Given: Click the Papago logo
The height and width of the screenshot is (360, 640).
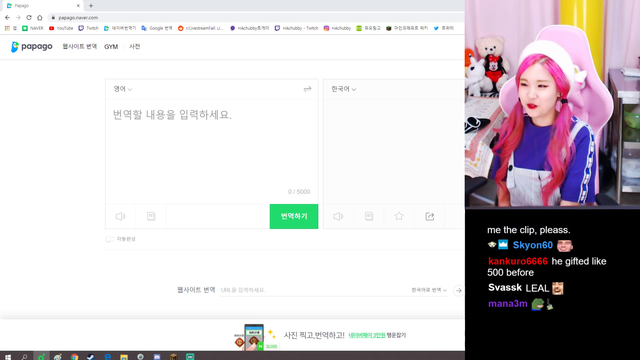Looking at the screenshot, I should (31, 47).
